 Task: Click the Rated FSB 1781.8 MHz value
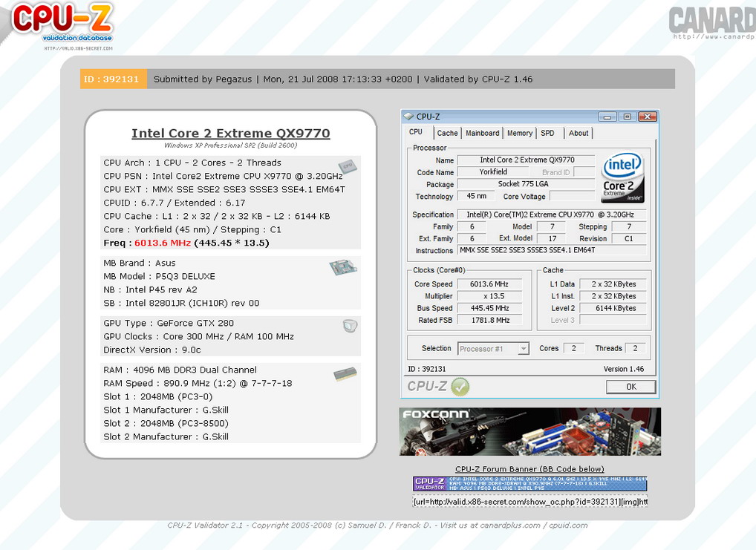(489, 320)
